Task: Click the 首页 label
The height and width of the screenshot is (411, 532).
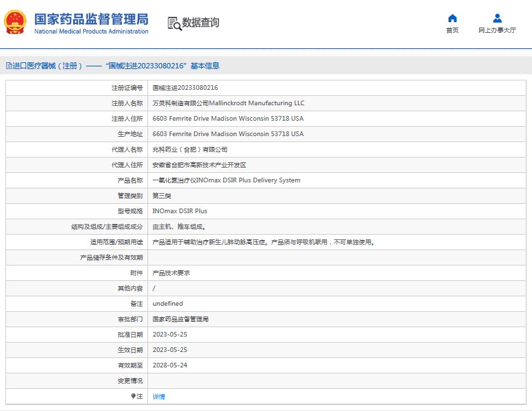Action: click(x=452, y=30)
